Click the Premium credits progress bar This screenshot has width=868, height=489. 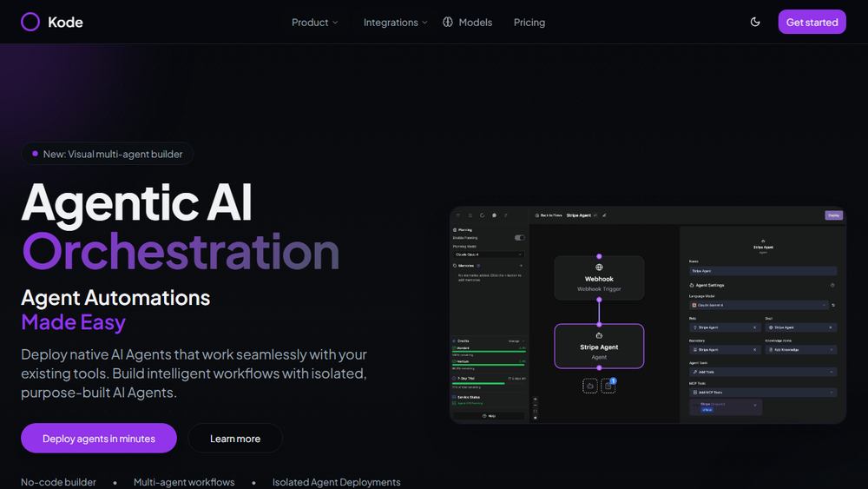pos(488,365)
